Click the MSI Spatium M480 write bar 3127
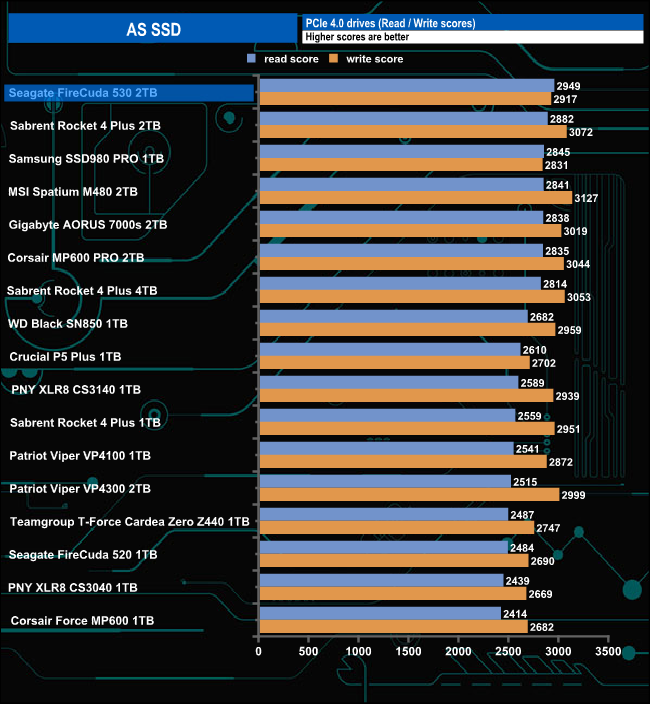This screenshot has height=704, width=650. click(x=416, y=198)
